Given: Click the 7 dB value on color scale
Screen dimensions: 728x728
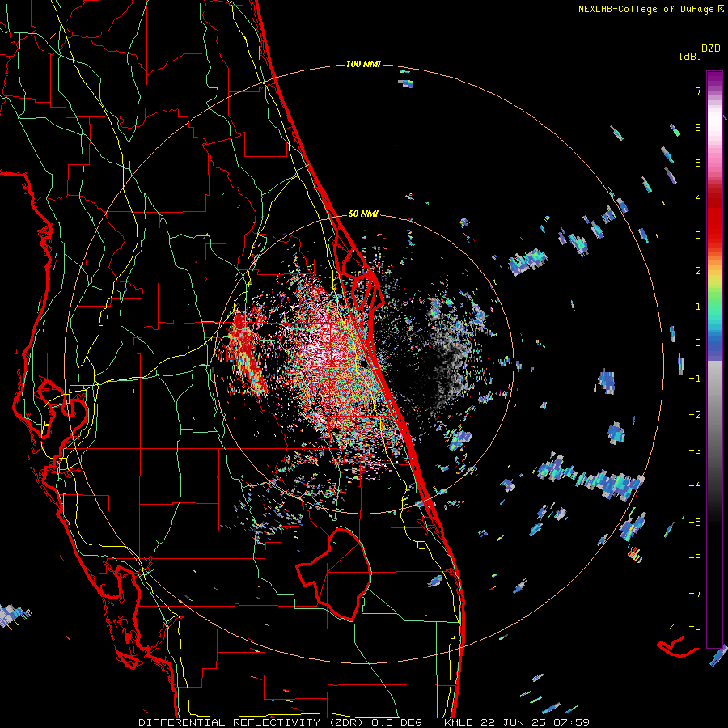Looking at the screenshot, I should (698, 91).
